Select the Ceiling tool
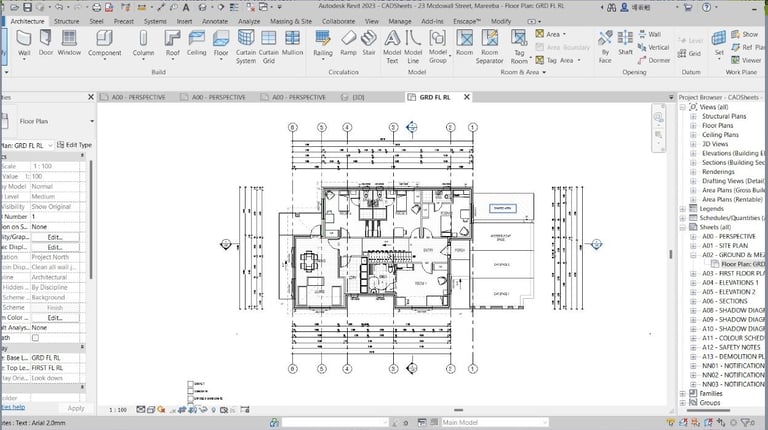This screenshot has width=768, height=430. [x=196, y=42]
